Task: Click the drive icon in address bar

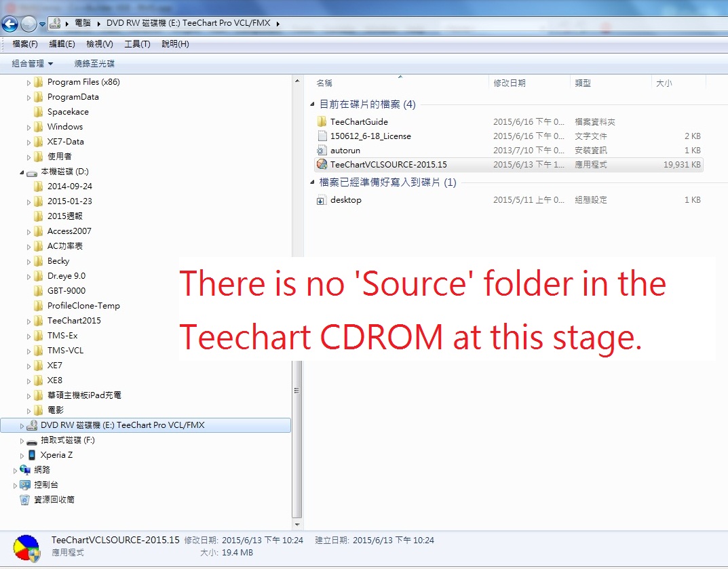Action: click(x=55, y=23)
